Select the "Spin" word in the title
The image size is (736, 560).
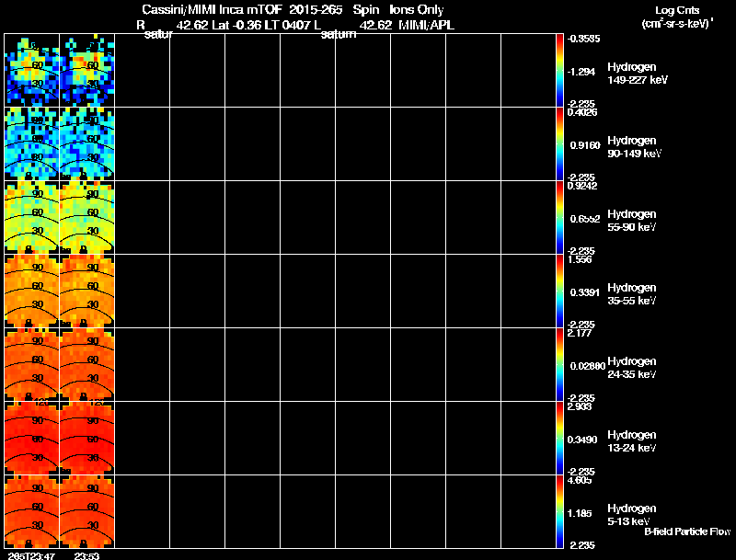365,9
